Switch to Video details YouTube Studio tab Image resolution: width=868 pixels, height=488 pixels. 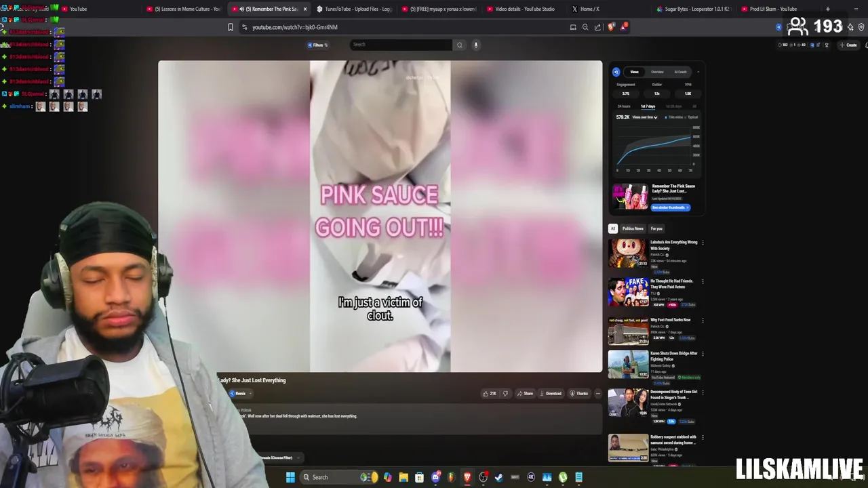[522, 9]
